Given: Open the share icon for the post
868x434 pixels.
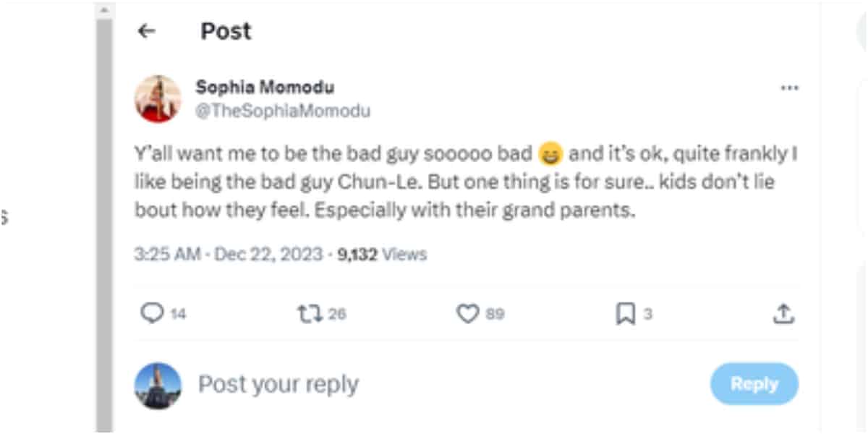Looking at the screenshot, I should 785,313.
